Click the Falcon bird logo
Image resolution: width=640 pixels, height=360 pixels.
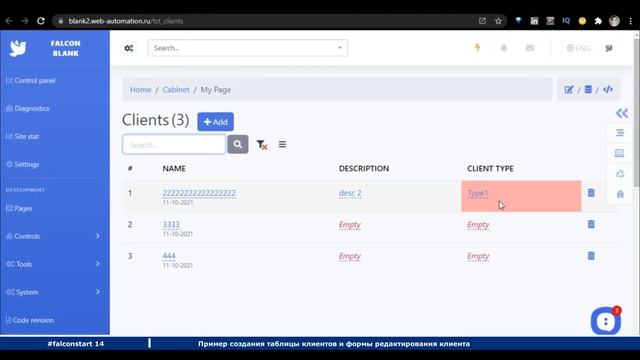click(18, 48)
